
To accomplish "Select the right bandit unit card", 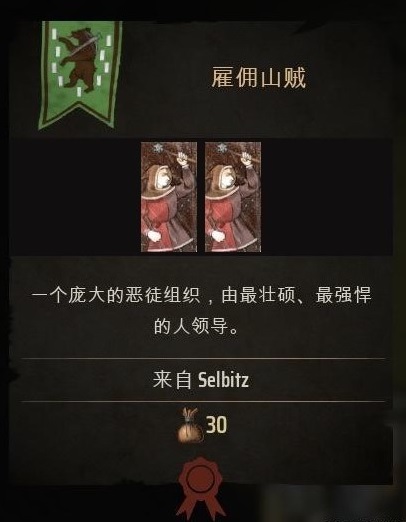I will (233, 197).
